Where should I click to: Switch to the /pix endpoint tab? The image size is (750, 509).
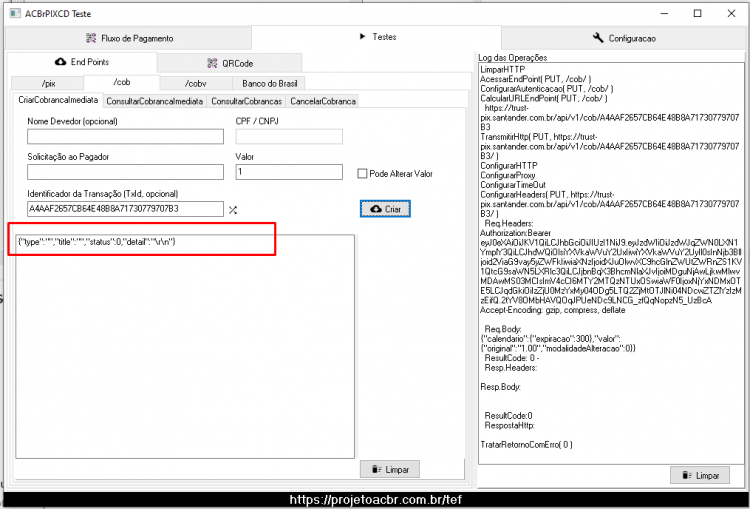coord(48,83)
